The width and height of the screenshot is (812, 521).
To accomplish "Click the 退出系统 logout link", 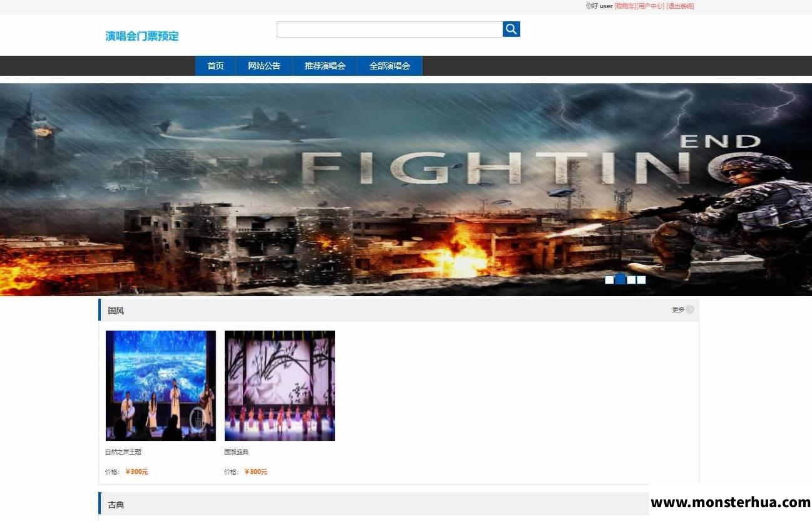I will tap(680, 6).
